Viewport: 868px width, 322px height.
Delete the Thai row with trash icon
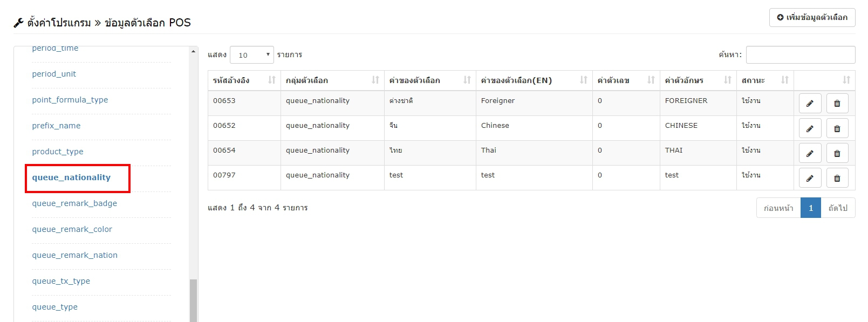click(837, 153)
